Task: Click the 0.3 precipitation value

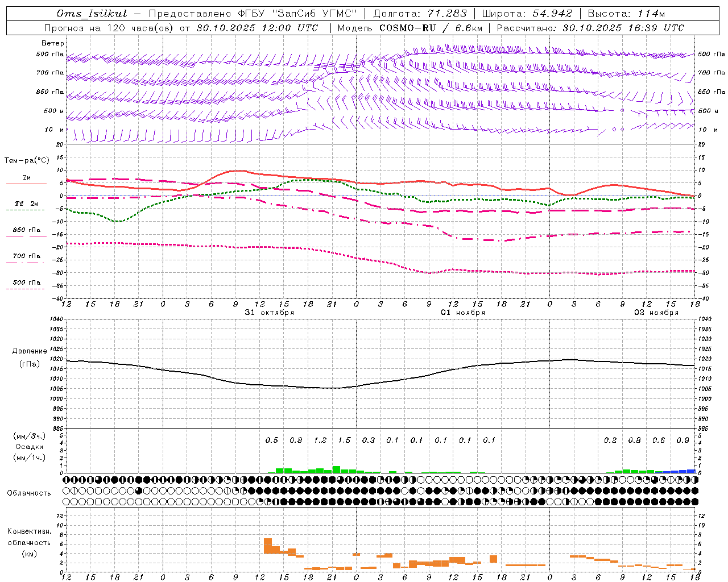Action: (369, 440)
